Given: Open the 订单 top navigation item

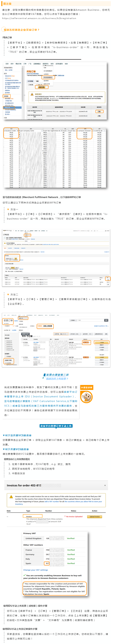Looking at the screenshot, I should (x=25, y=64).
